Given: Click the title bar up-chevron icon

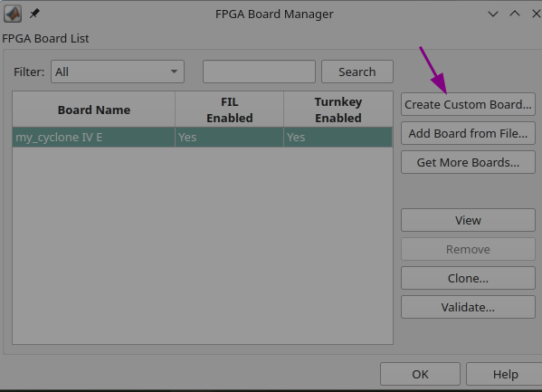Looking at the screenshot, I should pos(515,14).
